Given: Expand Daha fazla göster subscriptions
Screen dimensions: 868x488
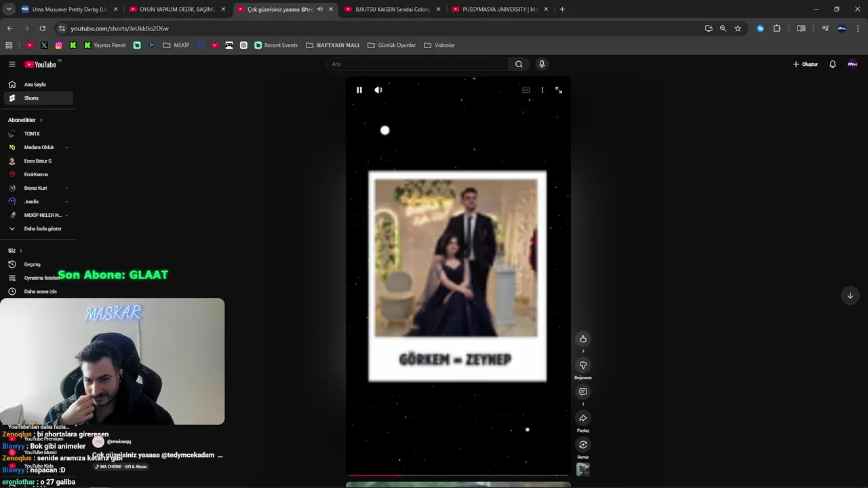Looking at the screenshot, I should [38, 228].
